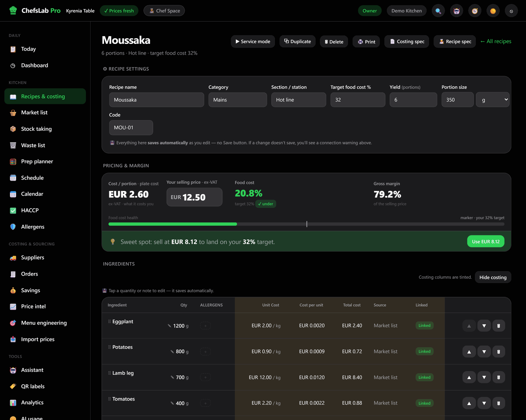Open QR labels tool
The image size is (526, 420).
pyautogui.click(x=45, y=386)
